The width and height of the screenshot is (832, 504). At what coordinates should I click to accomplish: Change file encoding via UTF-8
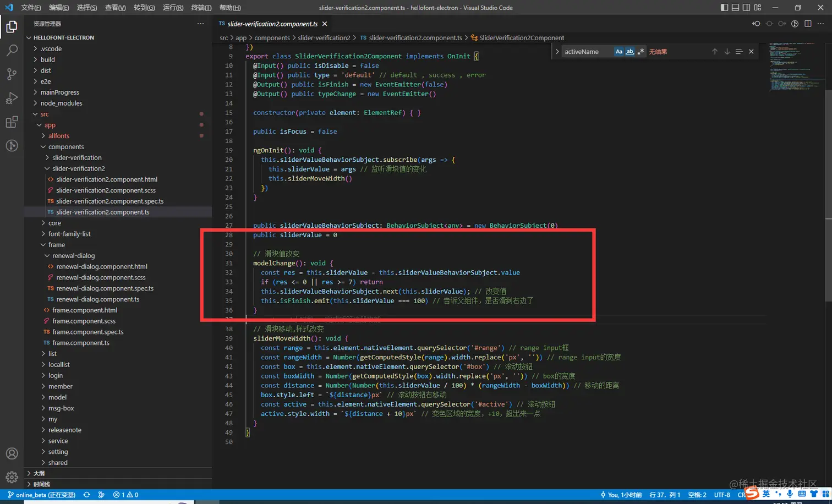[722, 495]
